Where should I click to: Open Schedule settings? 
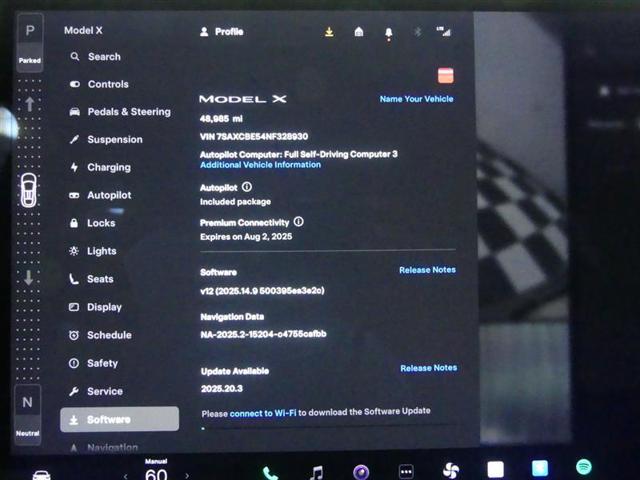pyautogui.click(x=100, y=335)
